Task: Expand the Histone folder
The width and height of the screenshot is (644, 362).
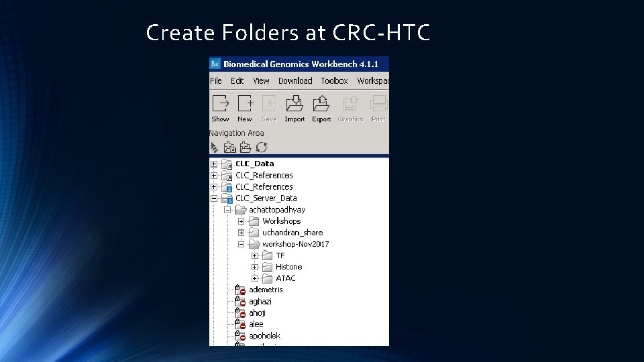Action: pos(255,267)
